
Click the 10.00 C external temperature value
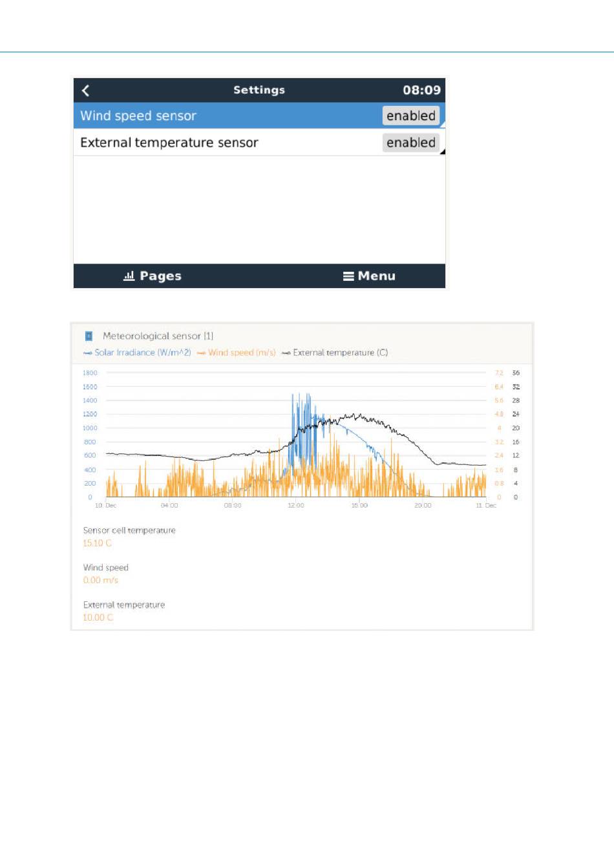(x=98, y=618)
